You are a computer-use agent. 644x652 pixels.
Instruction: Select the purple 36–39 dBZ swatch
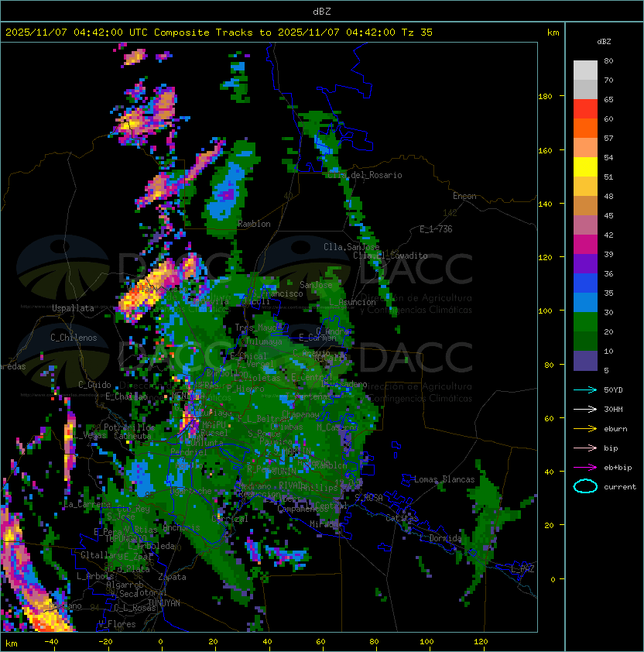[x=585, y=263]
